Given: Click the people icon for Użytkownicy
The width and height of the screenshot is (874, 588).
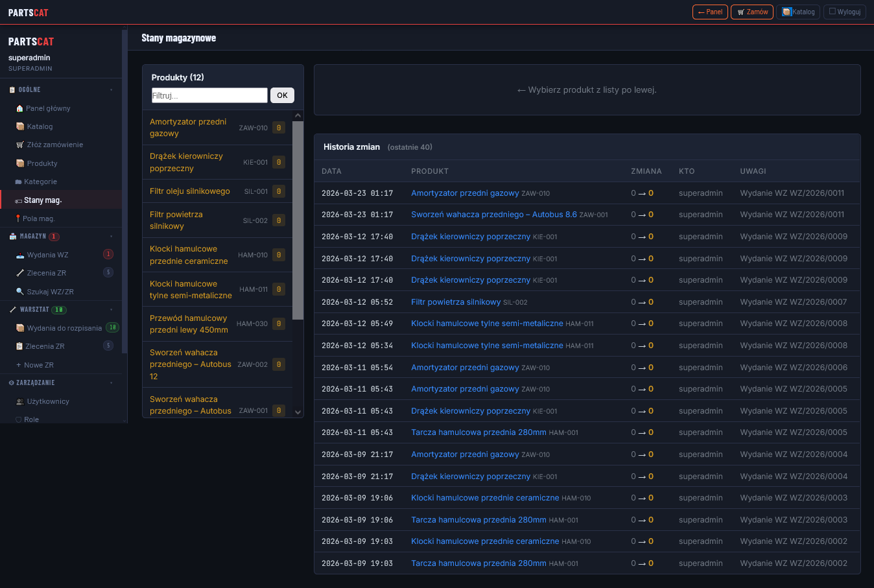Looking at the screenshot, I should (19, 401).
